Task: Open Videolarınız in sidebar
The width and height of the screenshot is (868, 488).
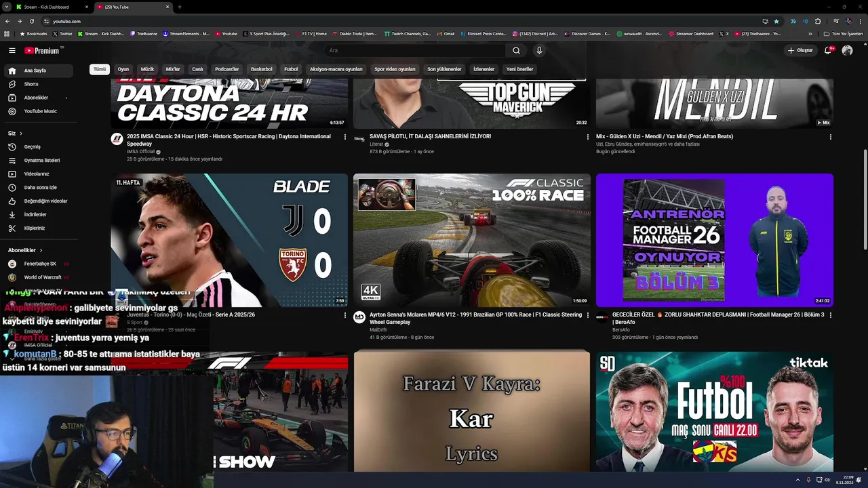Action: pyautogui.click(x=37, y=174)
